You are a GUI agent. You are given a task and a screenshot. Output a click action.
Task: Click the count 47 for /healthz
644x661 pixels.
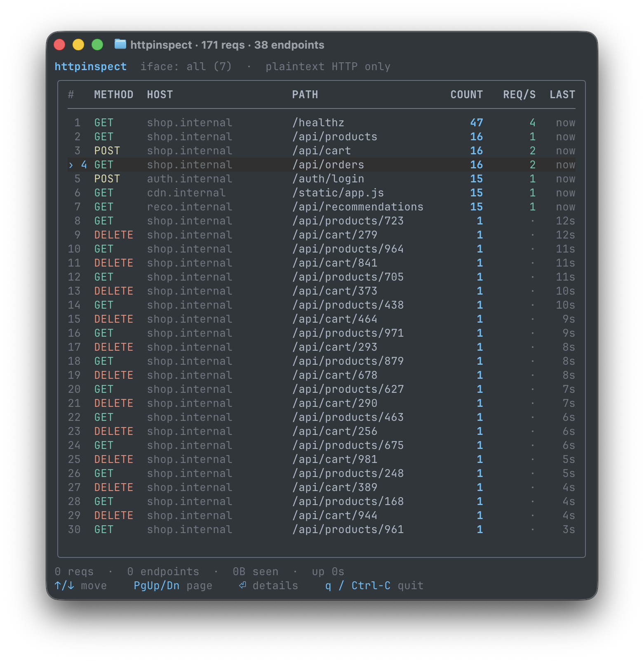point(477,123)
